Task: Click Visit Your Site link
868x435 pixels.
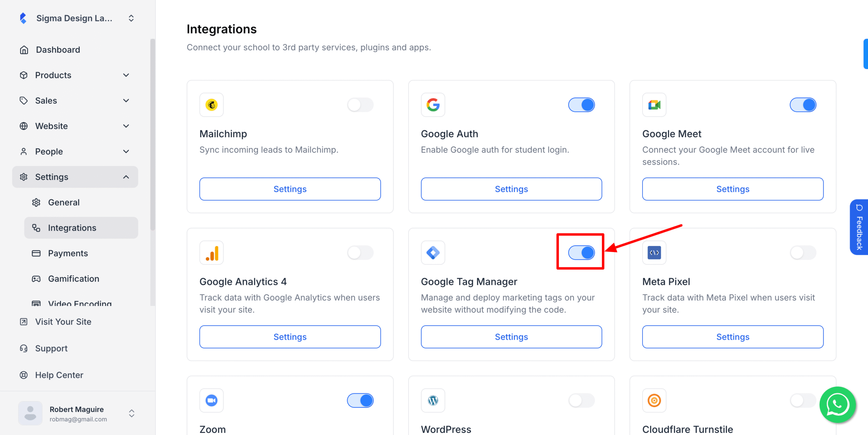Action: [63, 322]
